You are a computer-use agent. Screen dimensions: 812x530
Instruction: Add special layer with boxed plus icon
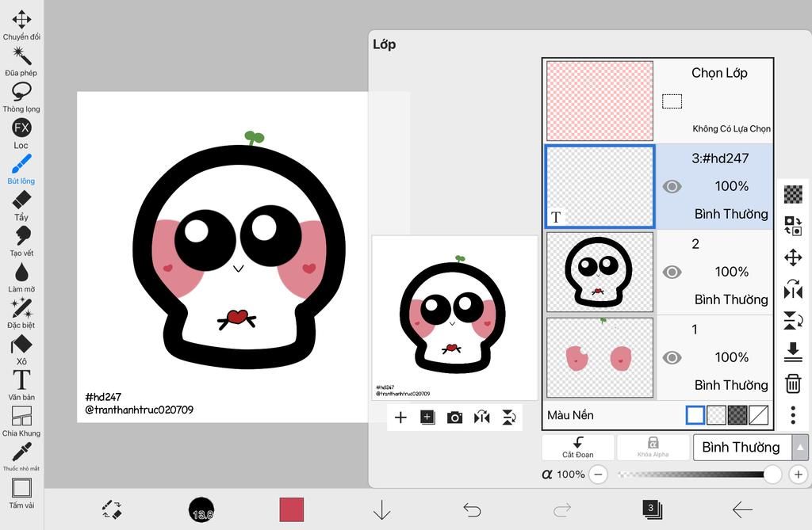click(x=427, y=418)
